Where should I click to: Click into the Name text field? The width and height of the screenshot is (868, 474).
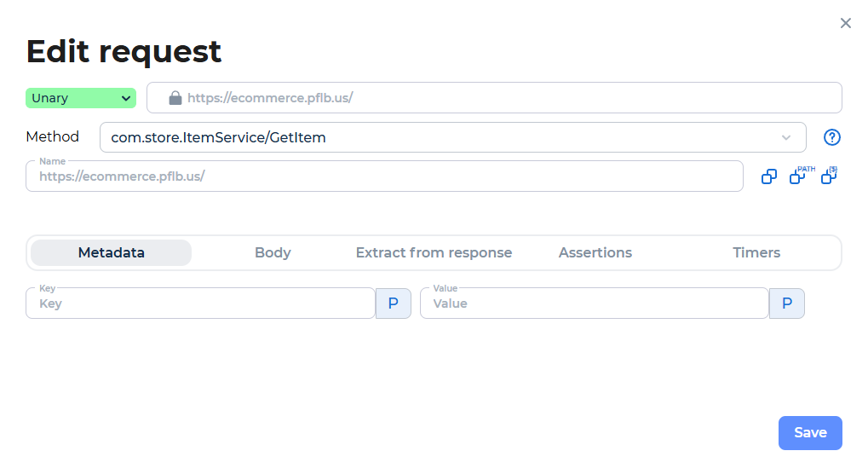pyautogui.click(x=385, y=176)
